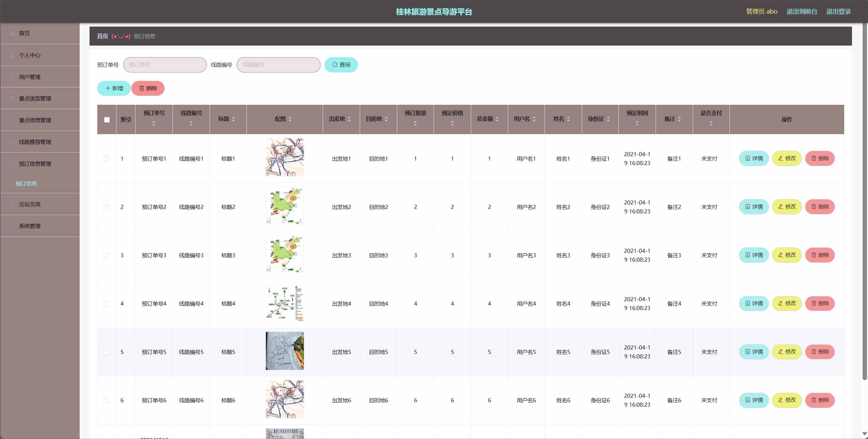Click the pencil icon in row 4's 修改 button
The image size is (868, 439).
pyautogui.click(x=781, y=304)
